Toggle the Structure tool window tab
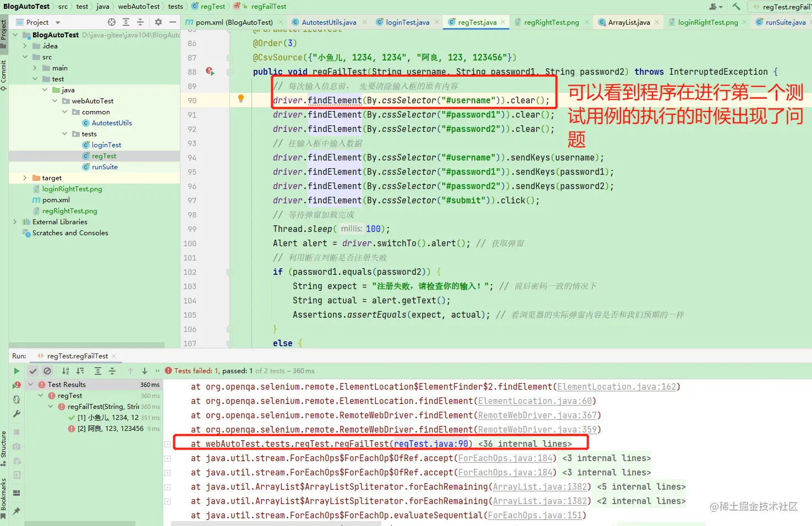 coord(4,448)
